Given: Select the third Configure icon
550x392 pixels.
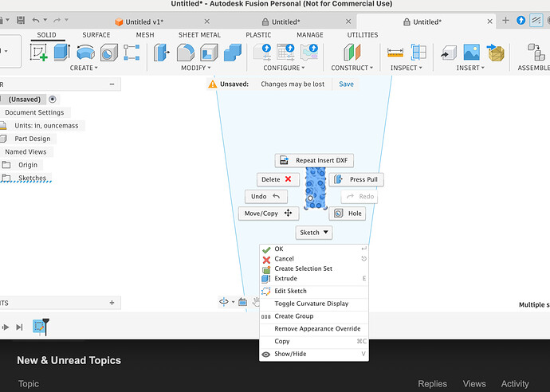Looking at the screenshot, I should click(309, 53).
